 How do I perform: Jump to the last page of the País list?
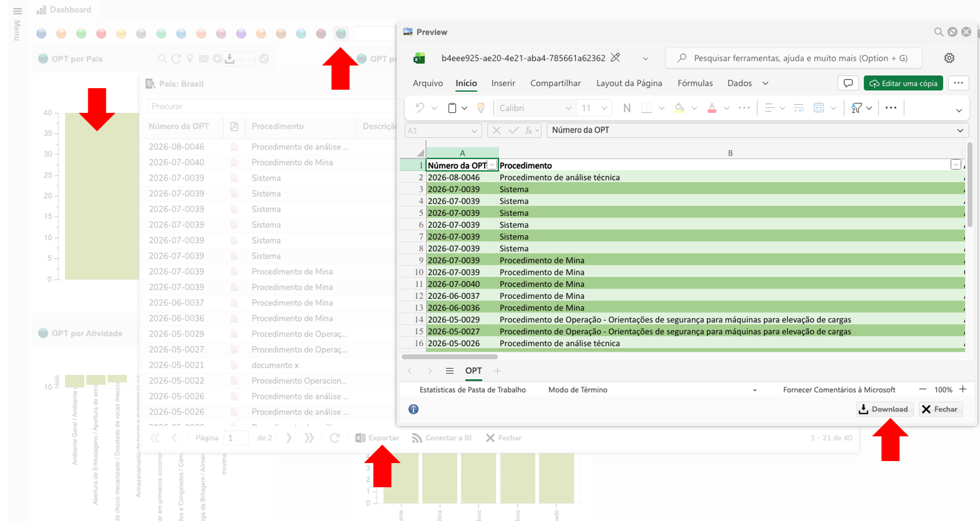coord(309,438)
